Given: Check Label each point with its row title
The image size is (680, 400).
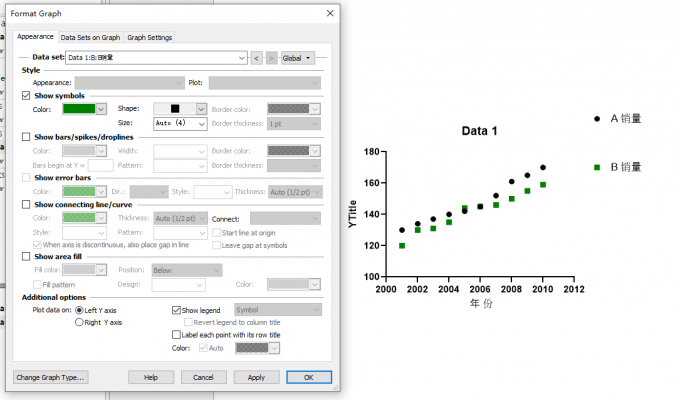Looking at the screenshot, I should pyautogui.click(x=176, y=334).
